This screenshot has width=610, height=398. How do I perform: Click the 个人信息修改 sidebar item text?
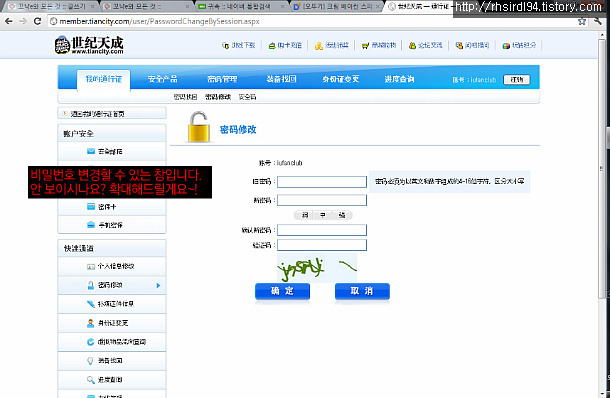[116, 267]
